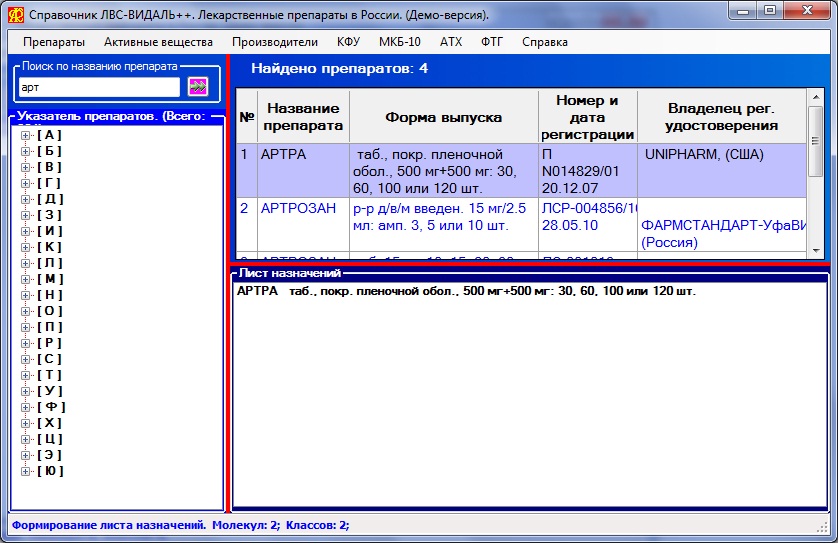Open the ФТГ menu
Image resolution: width=838 pixels, height=544 pixels.
(492, 42)
